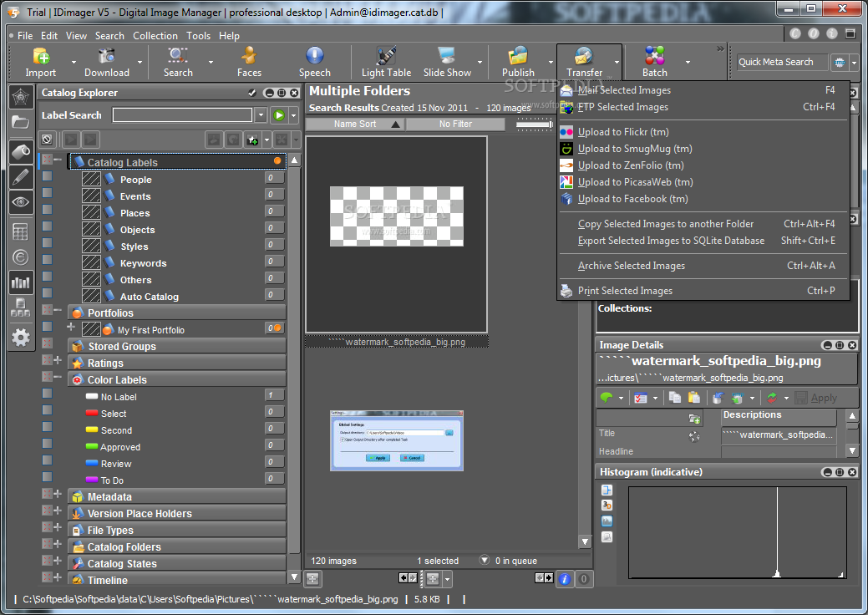Select the pencil edit sidebar icon

point(21,177)
